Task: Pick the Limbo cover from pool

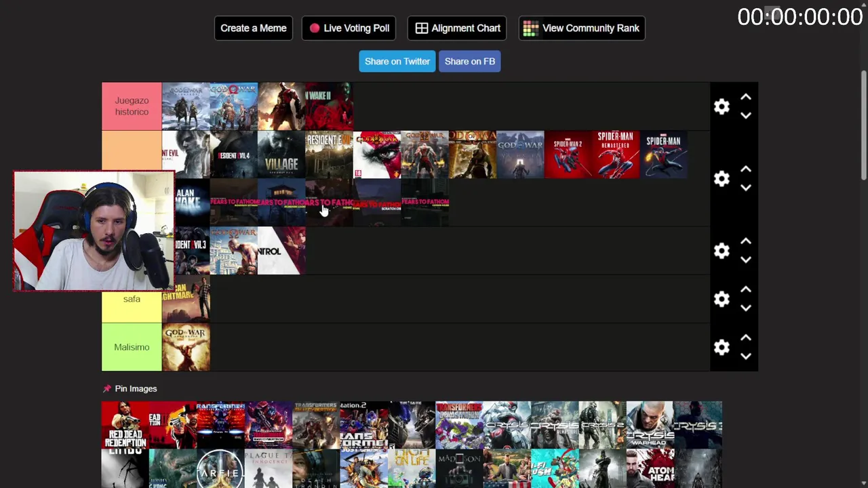Action: 125,468
